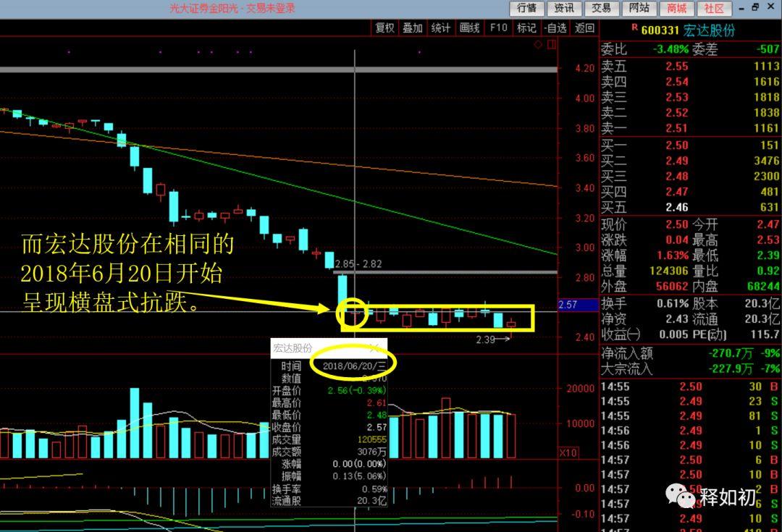Open the 社区 tab
Image resolution: width=782 pixels, height=532 pixels.
point(714,8)
